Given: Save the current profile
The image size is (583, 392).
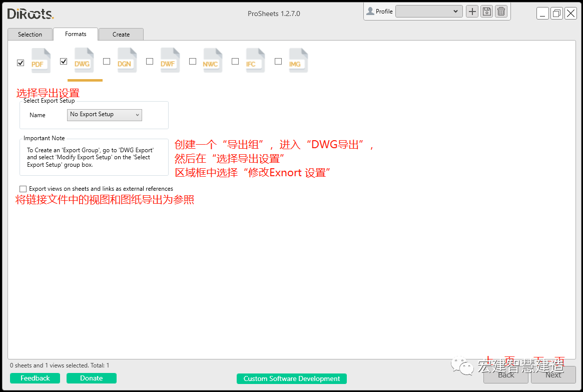Looking at the screenshot, I should [x=487, y=12].
